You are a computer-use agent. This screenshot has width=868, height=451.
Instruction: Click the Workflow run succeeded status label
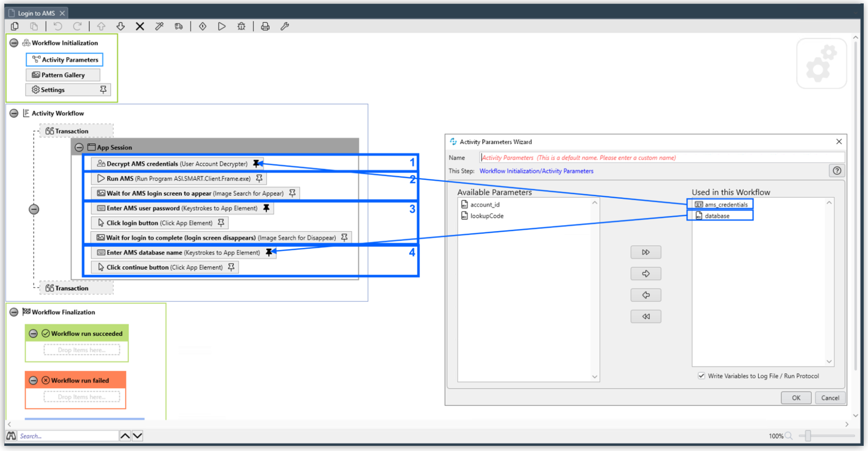[86, 333]
